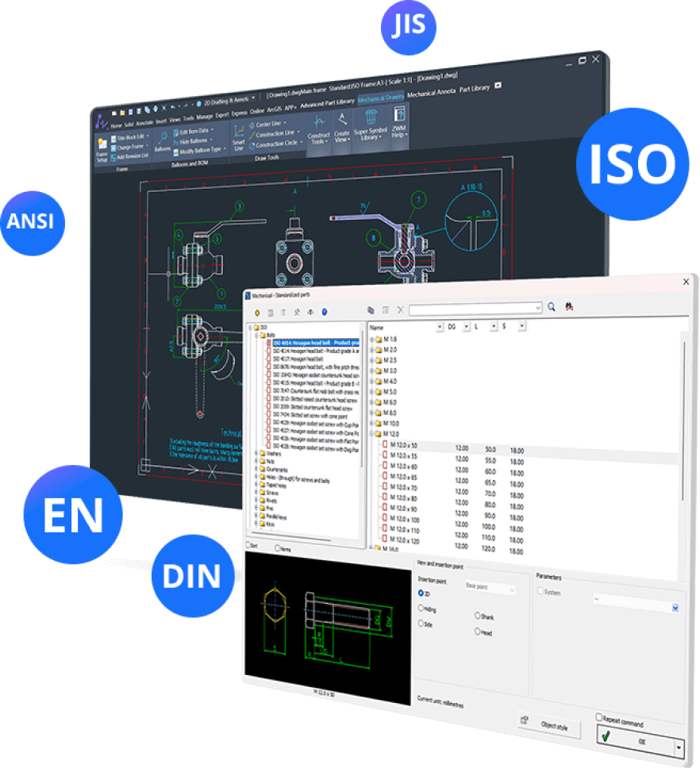
Task: Open the search combo box dropdown
Action: pyautogui.click(x=538, y=308)
